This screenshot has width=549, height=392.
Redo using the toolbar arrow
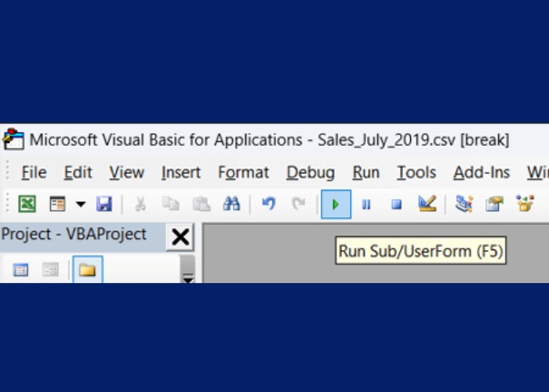(299, 203)
